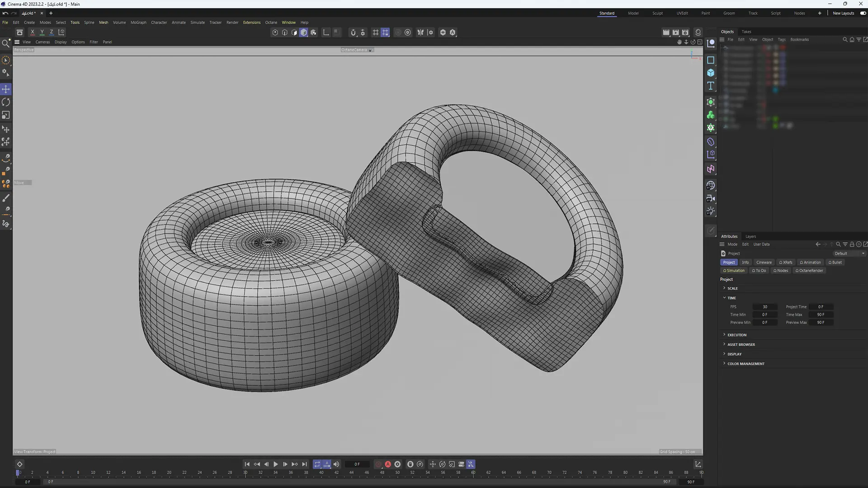This screenshot has height=488, width=868.
Task: Open the Cineware project tab
Action: [x=764, y=262]
